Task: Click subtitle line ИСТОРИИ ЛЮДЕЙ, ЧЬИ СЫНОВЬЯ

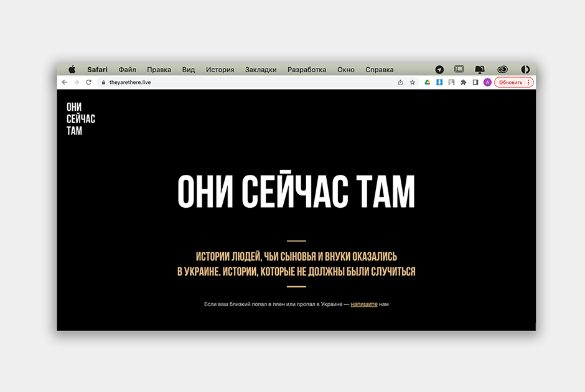Action: coord(296,256)
